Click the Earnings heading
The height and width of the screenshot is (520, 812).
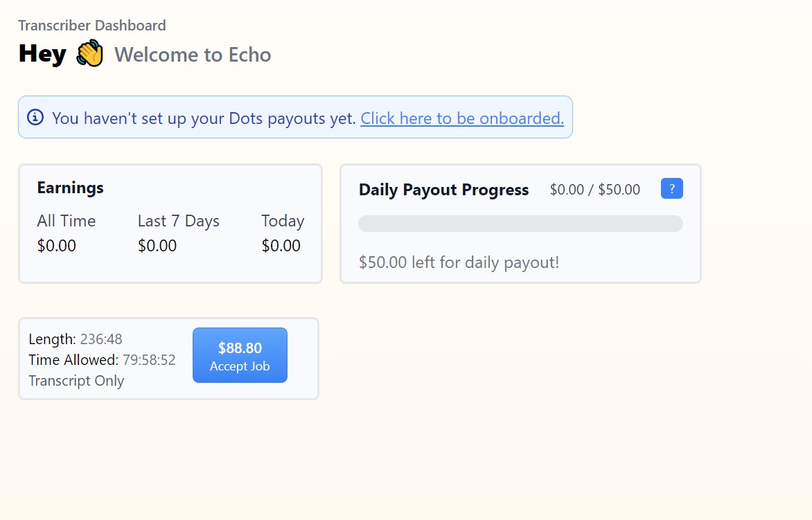pos(71,188)
